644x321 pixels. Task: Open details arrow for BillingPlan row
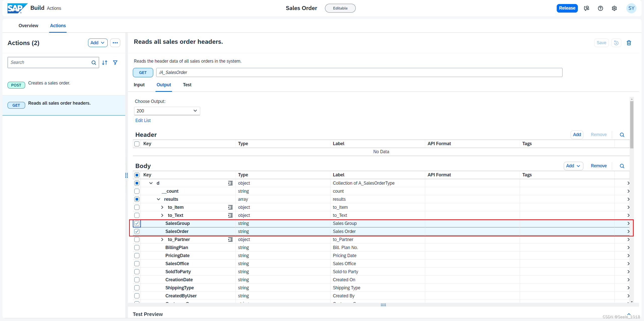(x=628, y=248)
